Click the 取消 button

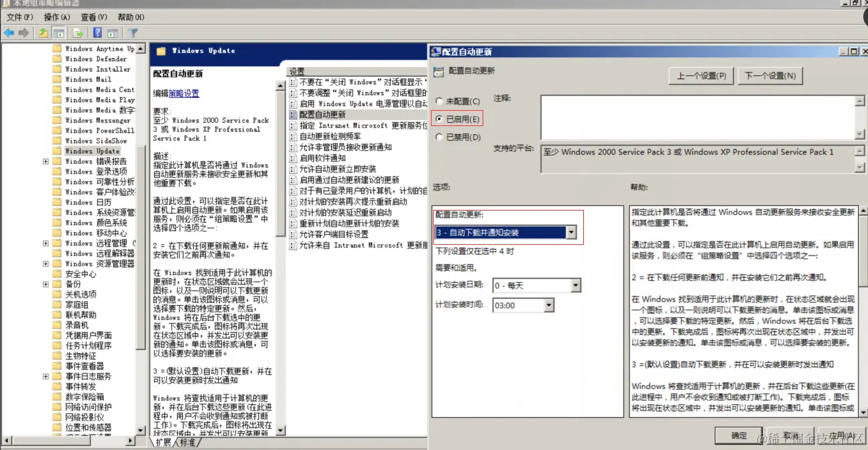tap(791, 435)
